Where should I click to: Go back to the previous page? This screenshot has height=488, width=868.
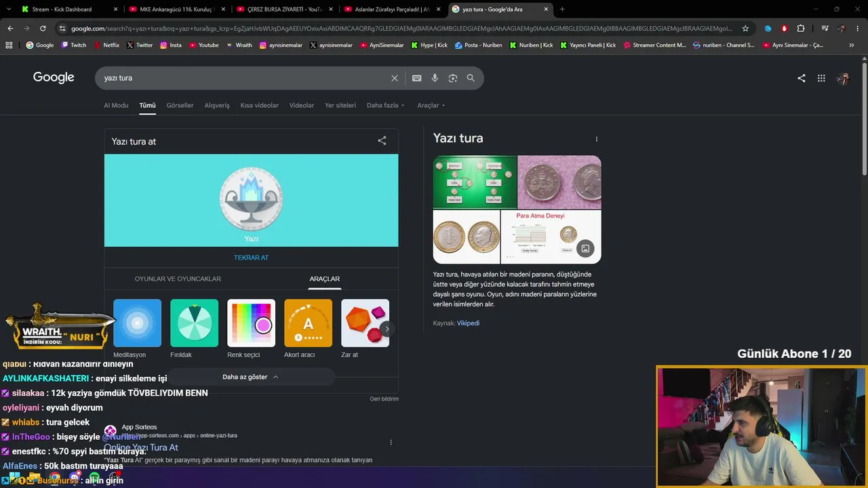(x=10, y=28)
